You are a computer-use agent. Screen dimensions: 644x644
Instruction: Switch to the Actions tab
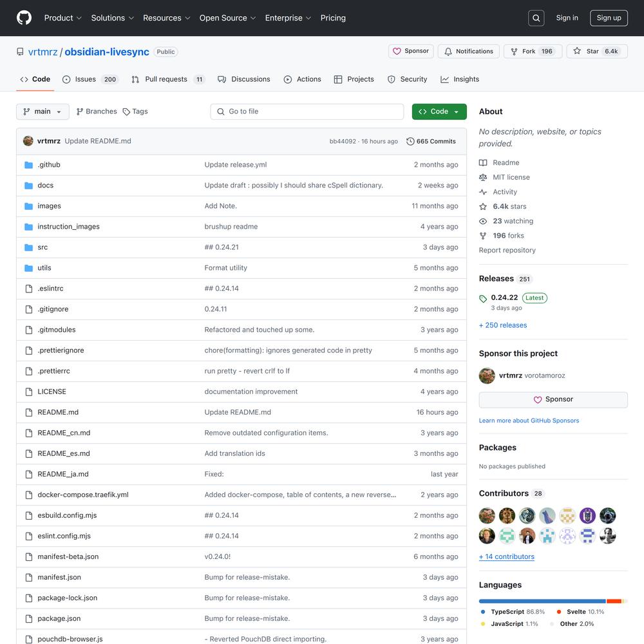(302, 79)
